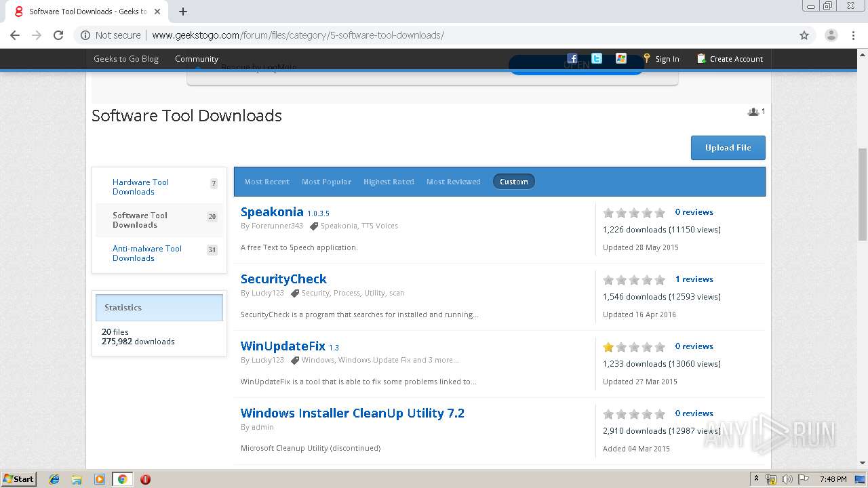Click first rating star for SecurityCheck
Viewport: 868px width, 488px height.
pos(608,280)
